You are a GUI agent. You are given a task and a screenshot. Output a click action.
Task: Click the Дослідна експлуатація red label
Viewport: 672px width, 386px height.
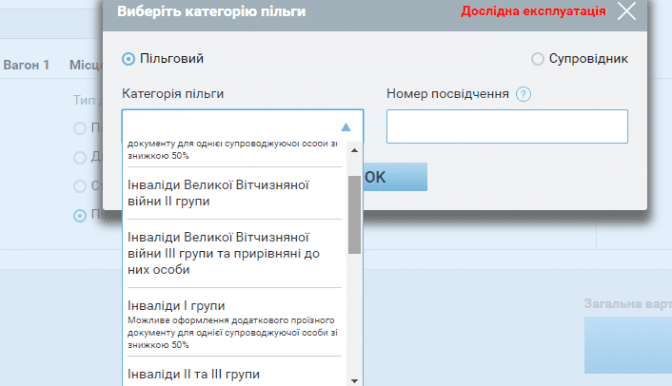[533, 11]
